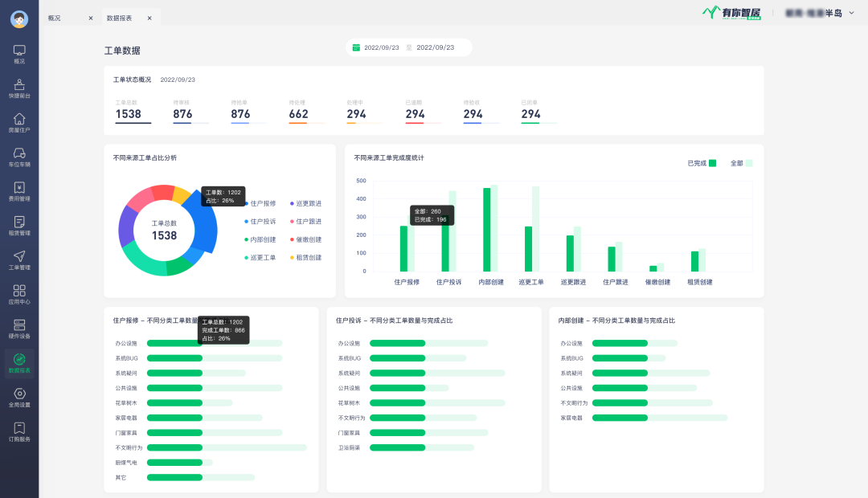Click the 内部创建 dark green bar
The height and width of the screenshot is (498, 868).
pos(486,230)
